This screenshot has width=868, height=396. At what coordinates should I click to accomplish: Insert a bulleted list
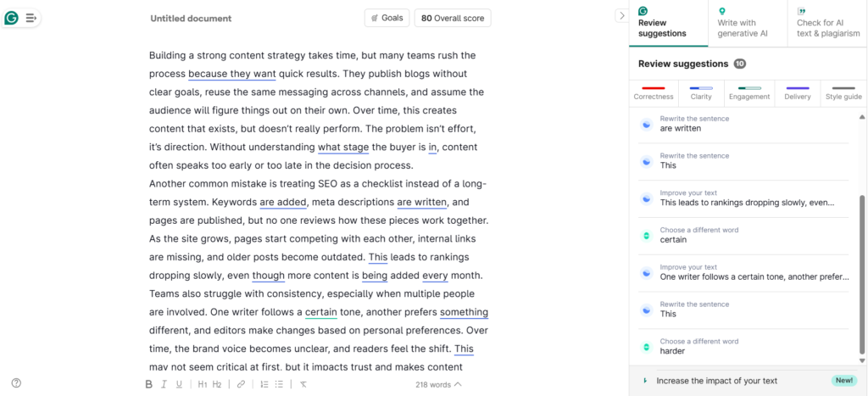[x=279, y=384]
